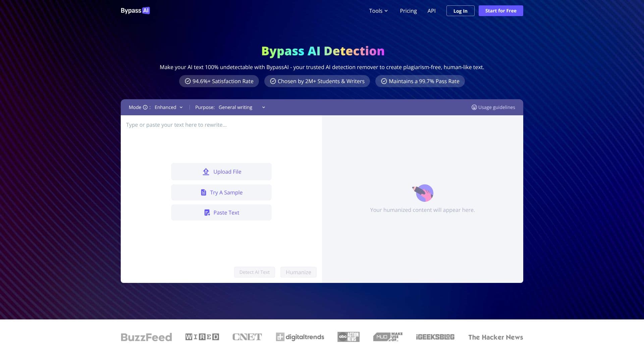Click the iGeeksBlog logo

coord(435,337)
